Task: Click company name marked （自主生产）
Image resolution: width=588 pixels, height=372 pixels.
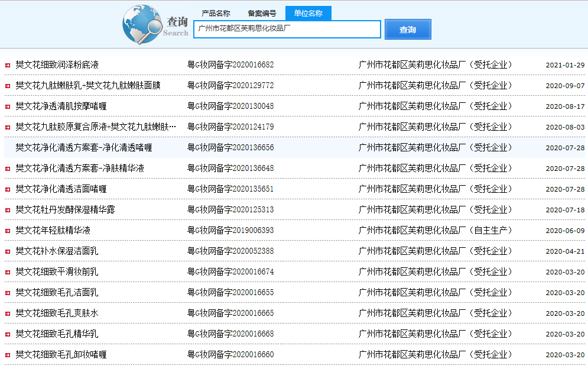Action: pos(436,230)
